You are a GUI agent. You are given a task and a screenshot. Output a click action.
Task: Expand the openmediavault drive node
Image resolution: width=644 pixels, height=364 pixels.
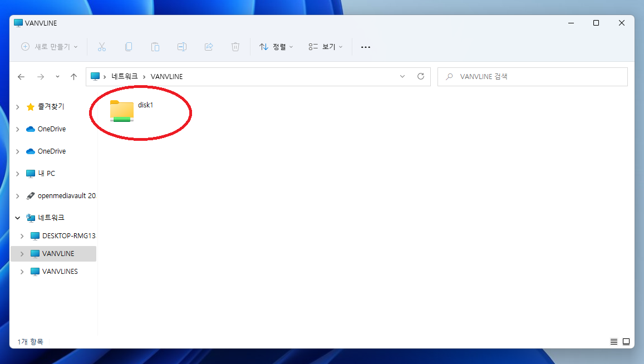[x=18, y=196]
